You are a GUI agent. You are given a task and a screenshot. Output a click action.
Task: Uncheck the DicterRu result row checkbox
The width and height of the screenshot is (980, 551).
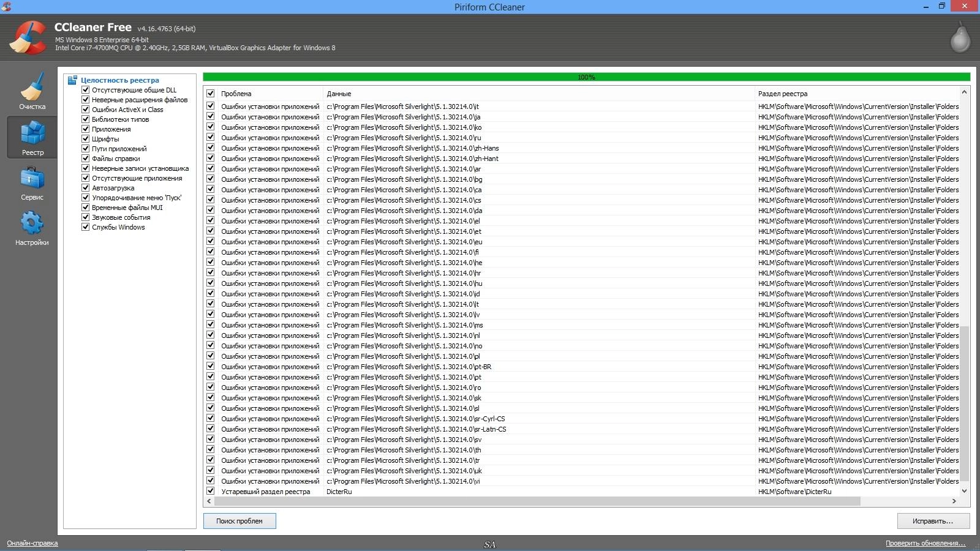click(x=210, y=491)
